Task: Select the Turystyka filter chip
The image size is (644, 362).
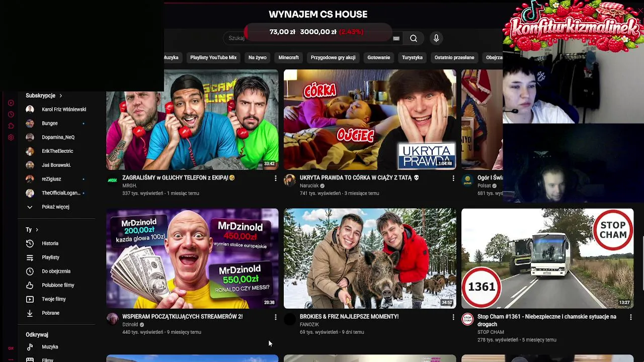Action: pyautogui.click(x=412, y=57)
